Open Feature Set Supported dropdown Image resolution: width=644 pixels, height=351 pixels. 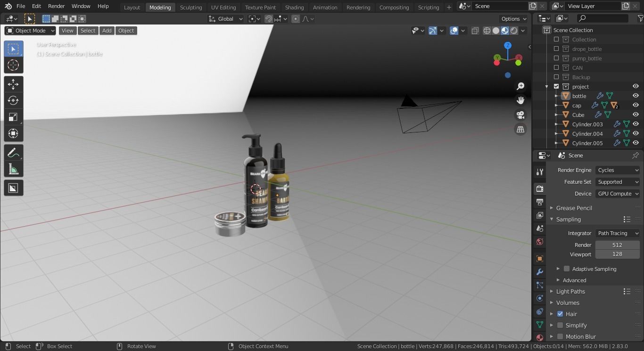[618, 182]
